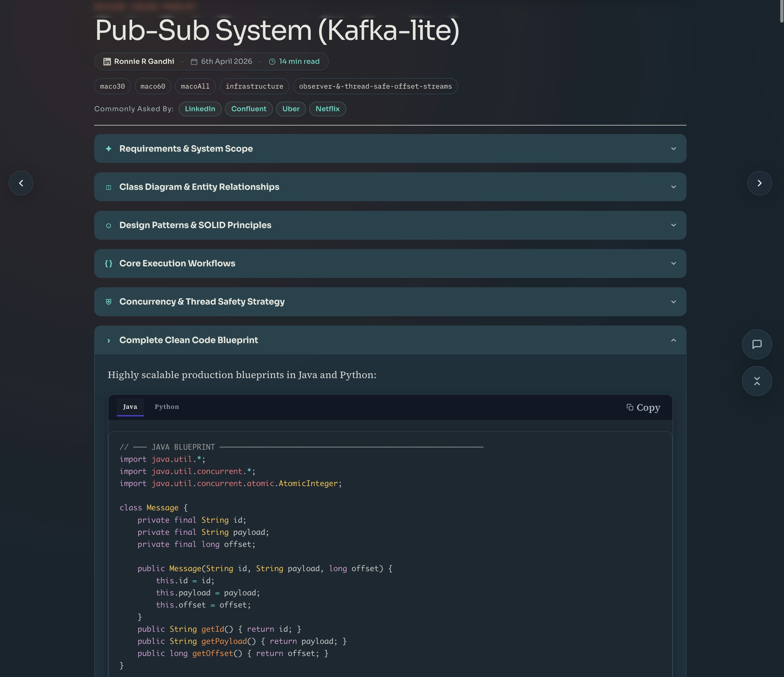The width and height of the screenshot is (784, 677).
Task: Click the text 'Commonly Asked By:'
Action: (x=134, y=109)
